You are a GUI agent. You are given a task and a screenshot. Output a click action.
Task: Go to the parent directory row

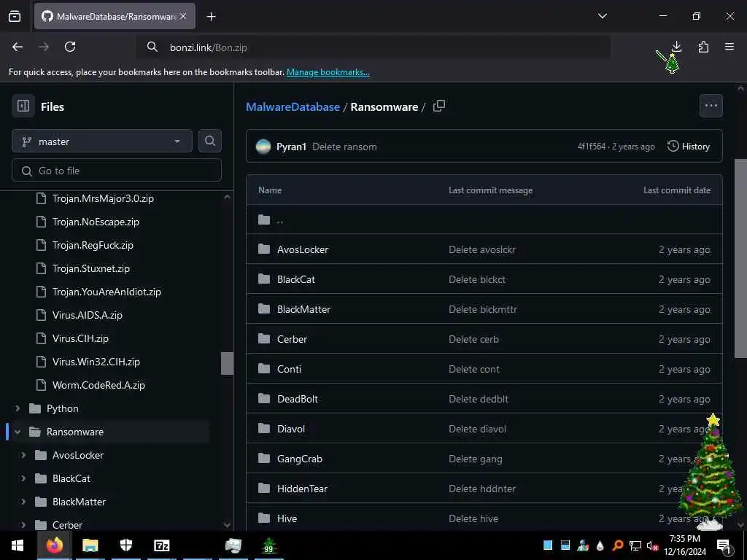484,219
